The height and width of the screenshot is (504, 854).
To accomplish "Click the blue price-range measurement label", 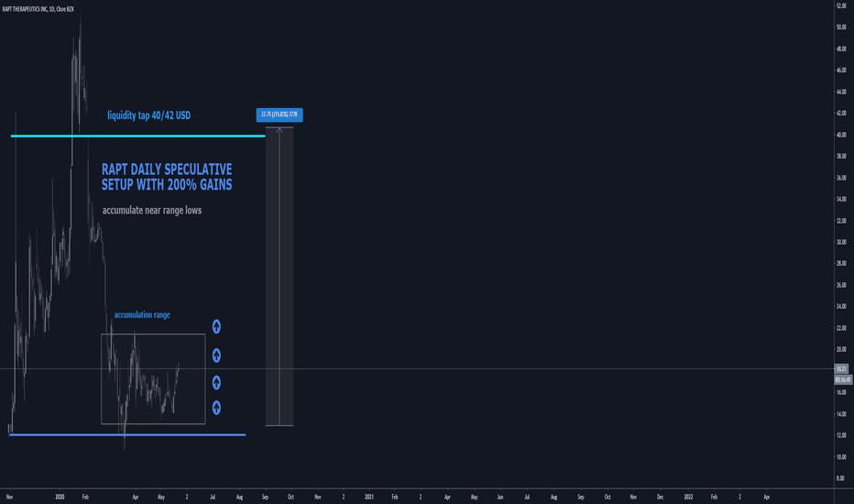I will (279, 115).
